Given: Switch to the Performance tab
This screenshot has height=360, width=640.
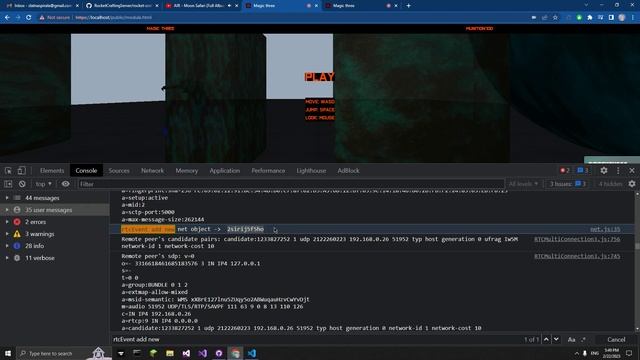Looking at the screenshot, I should pos(268,171).
